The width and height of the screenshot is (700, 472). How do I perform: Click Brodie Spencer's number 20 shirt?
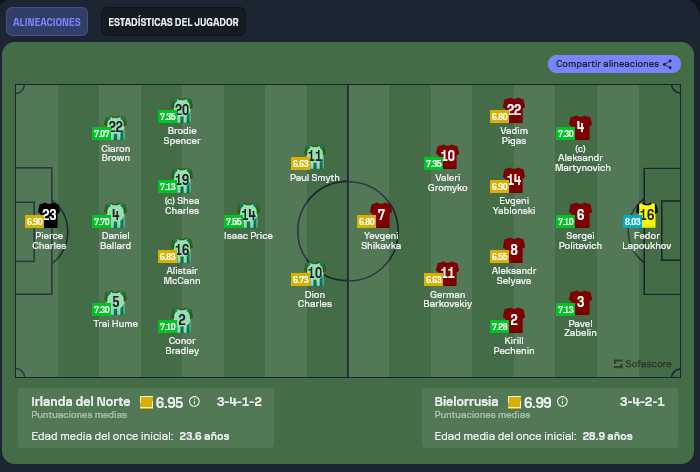tap(181, 111)
